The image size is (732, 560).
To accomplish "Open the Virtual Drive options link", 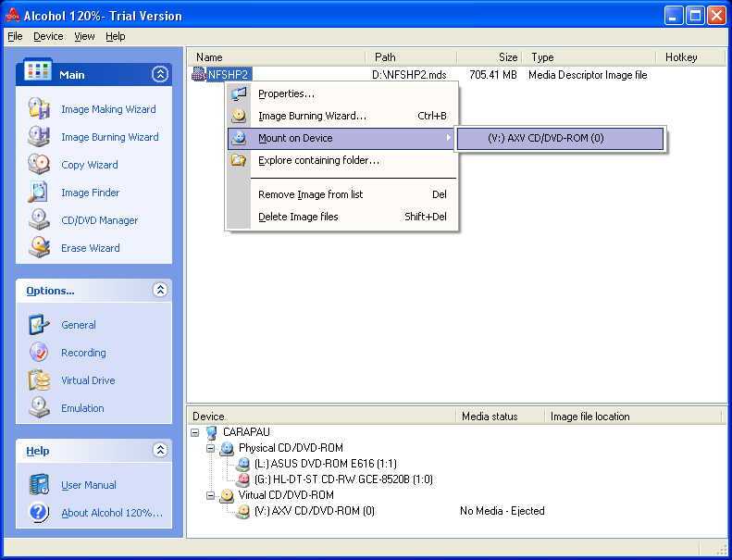I will click(88, 380).
